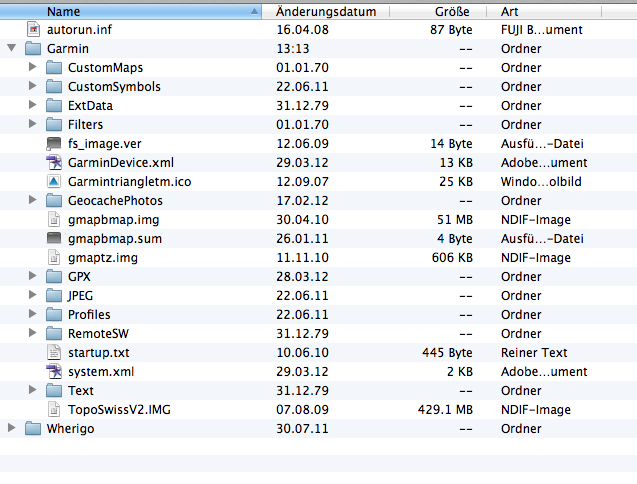Screen dimensions: 637x484
Task: Expand the Wherigo folder triangle
Action: click(x=12, y=428)
